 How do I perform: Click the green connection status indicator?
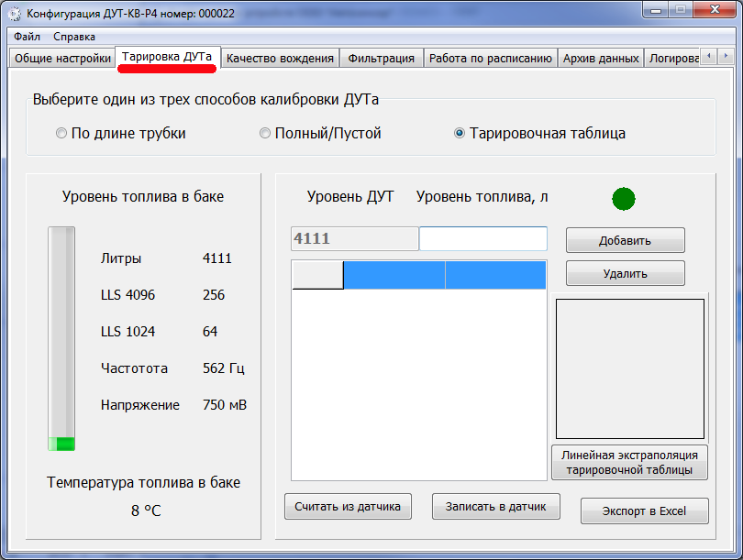click(x=624, y=199)
